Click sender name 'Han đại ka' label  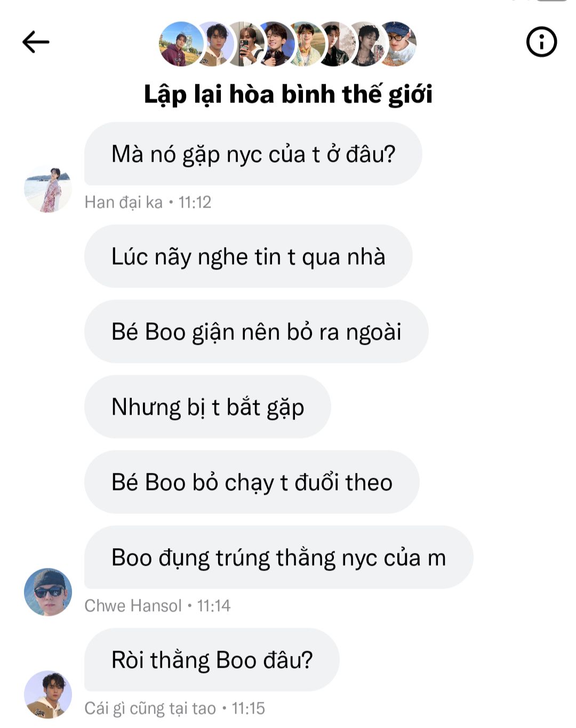coord(124,202)
